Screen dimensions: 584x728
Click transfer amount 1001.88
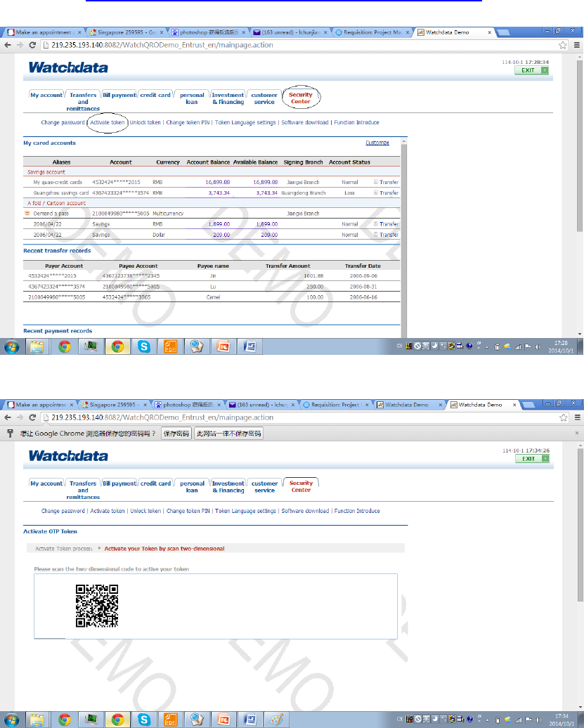tap(313, 275)
